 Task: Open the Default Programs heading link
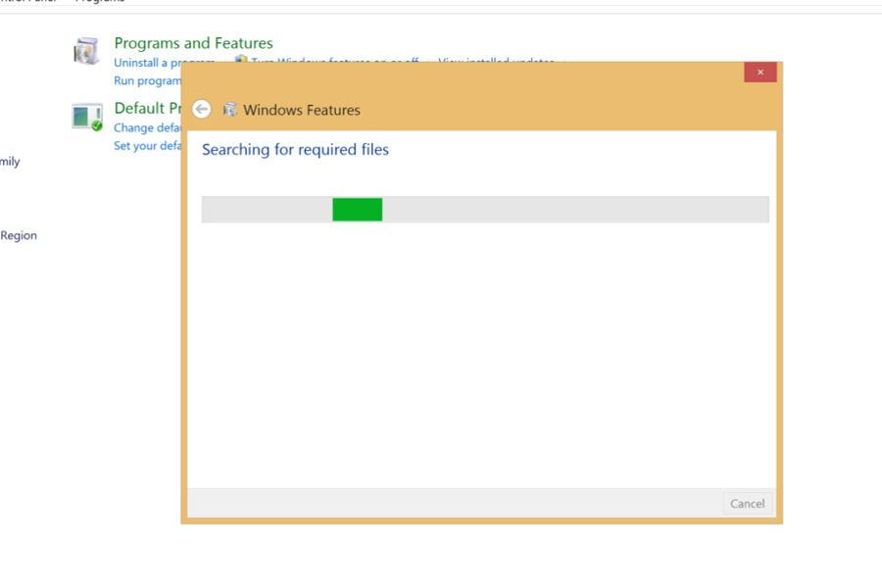pos(147,108)
